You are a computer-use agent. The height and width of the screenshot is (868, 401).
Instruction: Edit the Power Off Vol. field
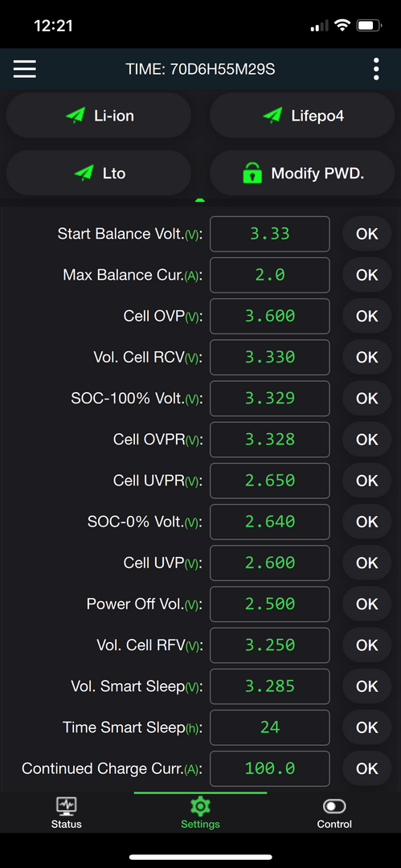[270, 604]
